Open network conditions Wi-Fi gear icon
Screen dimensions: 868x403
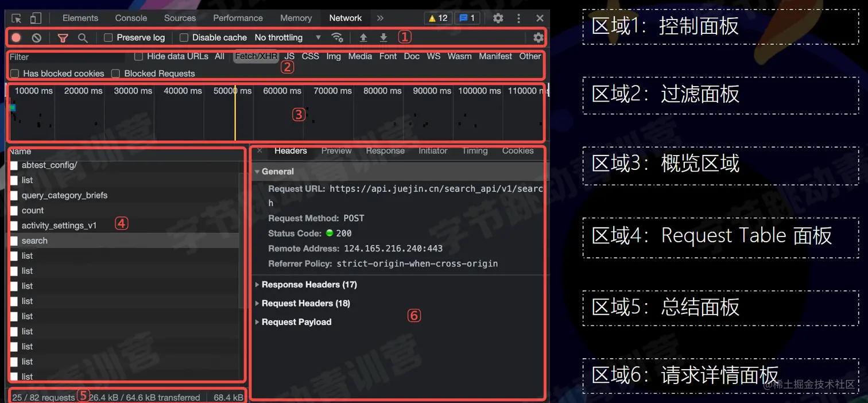coord(338,38)
